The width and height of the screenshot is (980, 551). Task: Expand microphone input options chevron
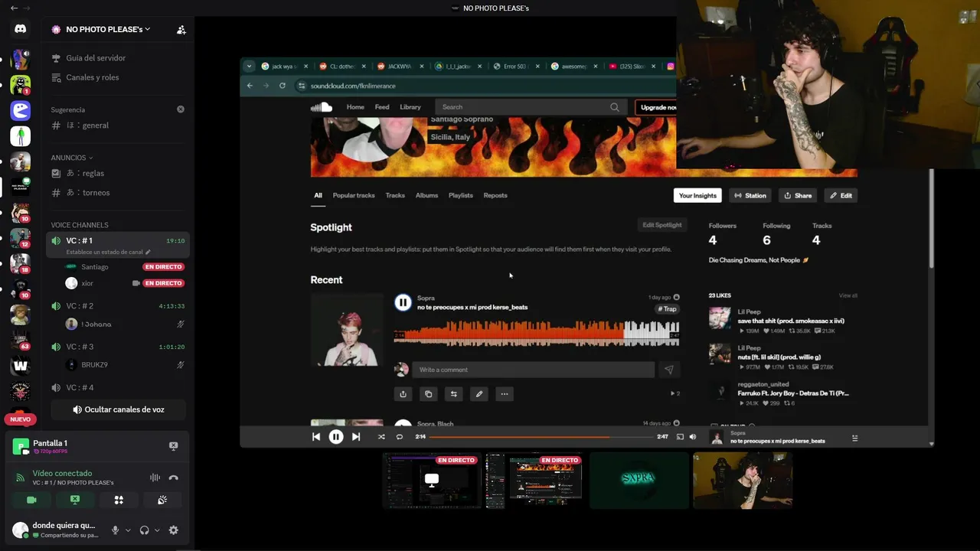128,530
